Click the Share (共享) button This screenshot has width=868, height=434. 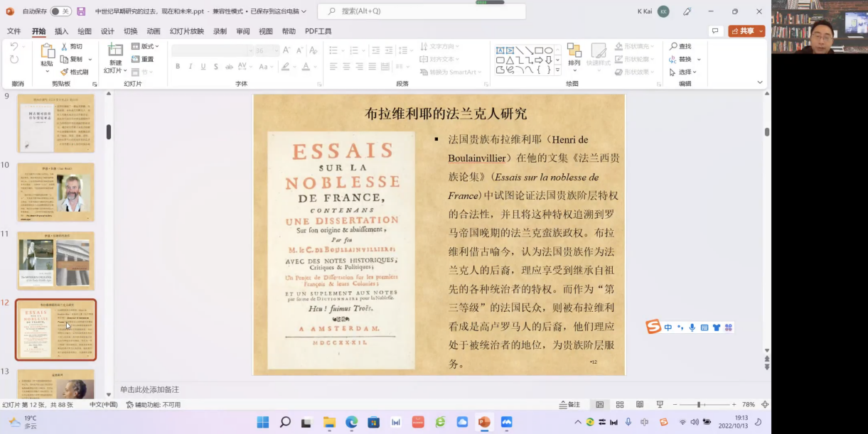point(746,31)
